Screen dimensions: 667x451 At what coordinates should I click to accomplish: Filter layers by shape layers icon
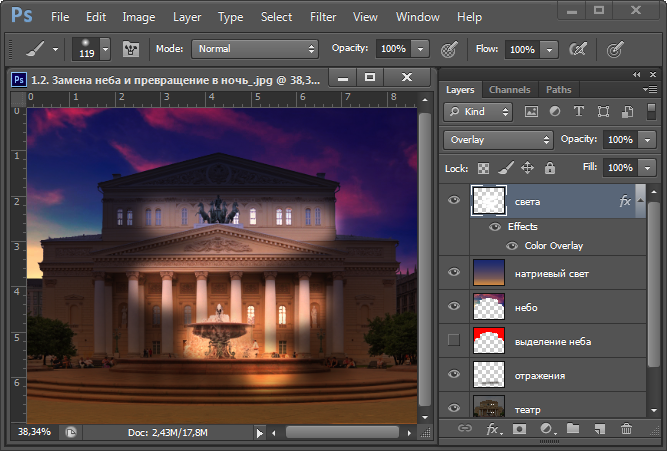pos(603,111)
